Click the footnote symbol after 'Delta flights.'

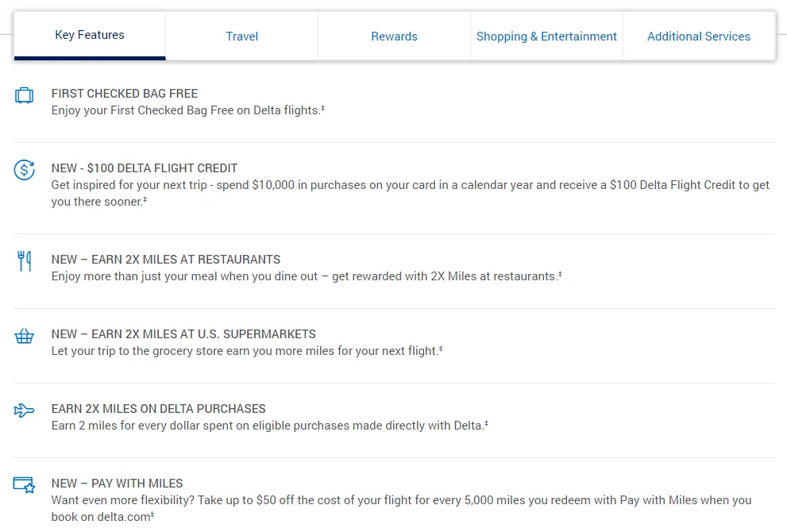click(322, 109)
